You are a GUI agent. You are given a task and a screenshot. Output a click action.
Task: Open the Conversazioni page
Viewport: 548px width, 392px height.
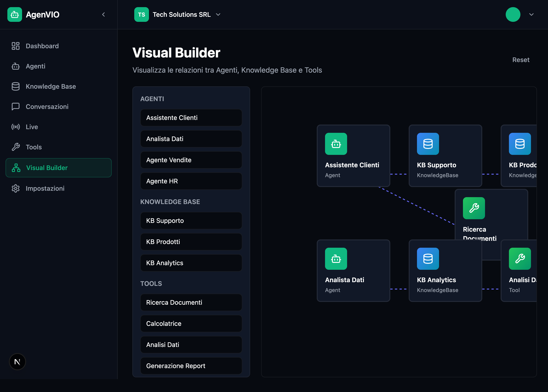click(x=47, y=106)
